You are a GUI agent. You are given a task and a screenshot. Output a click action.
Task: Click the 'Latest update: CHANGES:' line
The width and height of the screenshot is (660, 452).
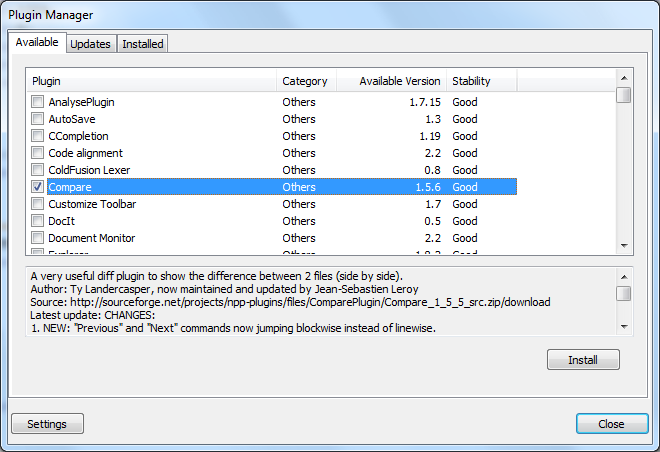[93, 315]
